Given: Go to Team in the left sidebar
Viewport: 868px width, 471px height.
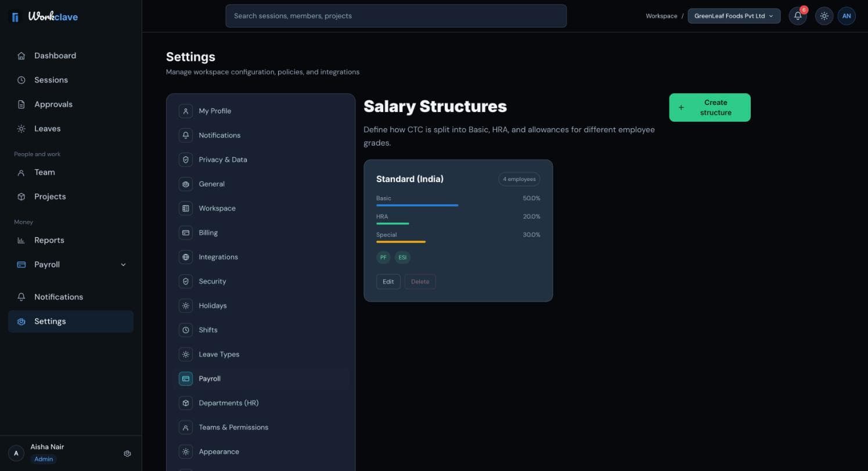Looking at the screenshot, I should click(x=71, y=172).
